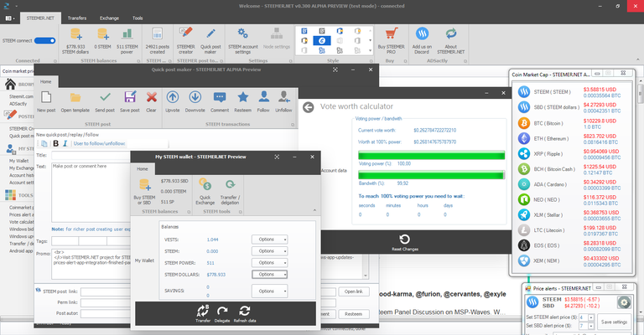Viewport: 644px width, 335px height.
Task: Go back arrow in Vote worth calculator
Action: coord(309,107)
